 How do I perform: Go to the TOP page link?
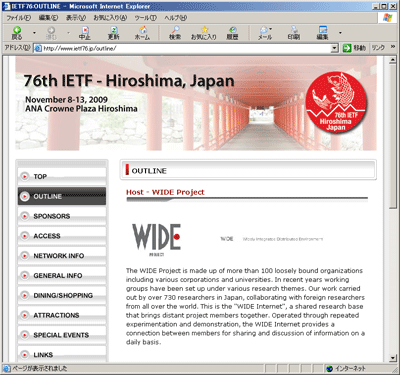pos(62,176)
